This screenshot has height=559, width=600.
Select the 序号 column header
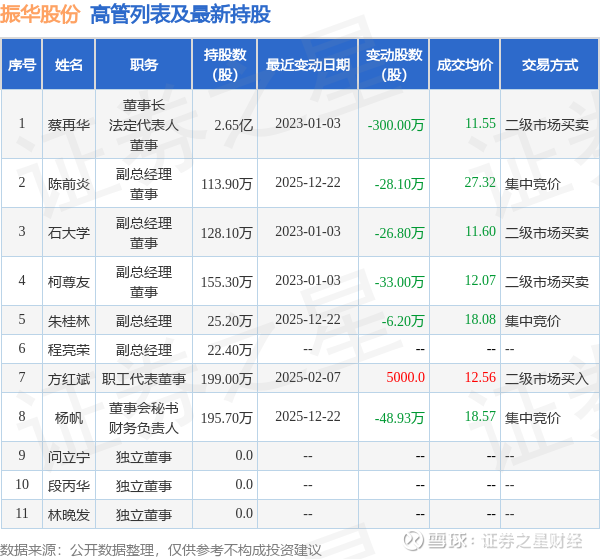pyautogui.click(x=22, y=65)
